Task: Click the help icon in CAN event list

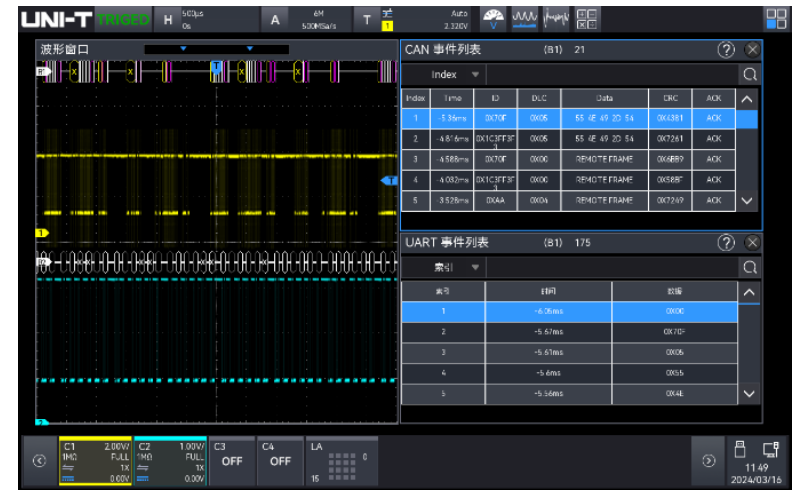Action: tap(727, 49)
